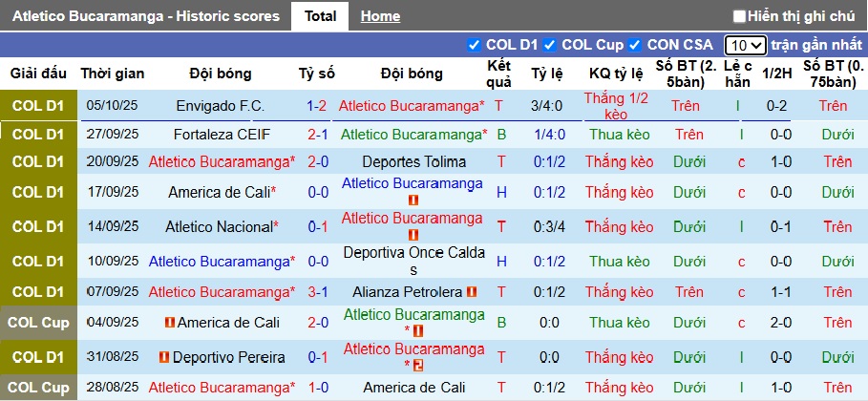Select the Total tab

point(320,16)
